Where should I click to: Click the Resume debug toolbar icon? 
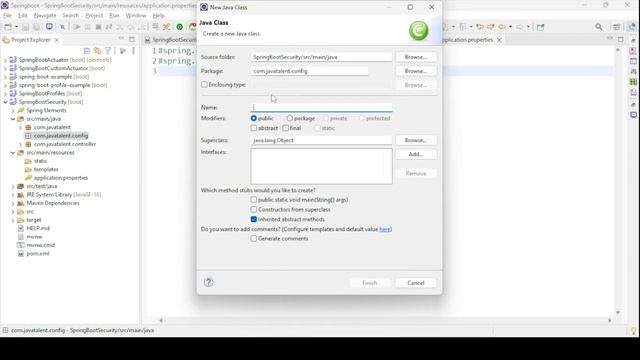coord(77,27)
